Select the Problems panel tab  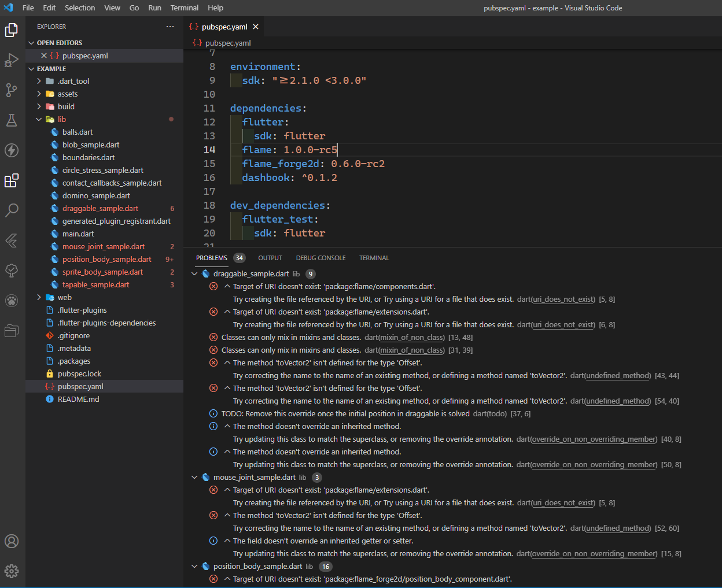tap(212, 258)
